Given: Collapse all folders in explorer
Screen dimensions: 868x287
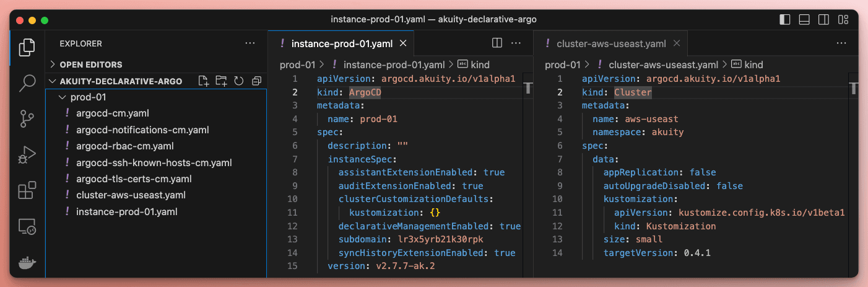Looking at the screenshot, I should tap(256, 81).
